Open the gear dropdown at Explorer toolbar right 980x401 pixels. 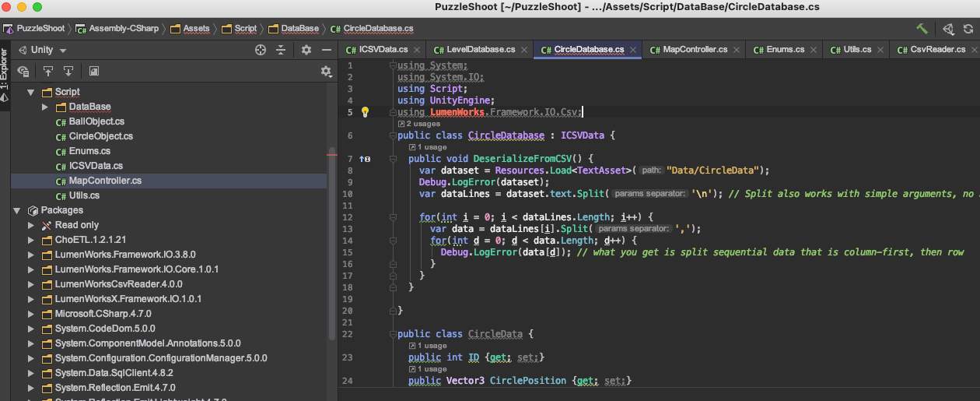327,71
